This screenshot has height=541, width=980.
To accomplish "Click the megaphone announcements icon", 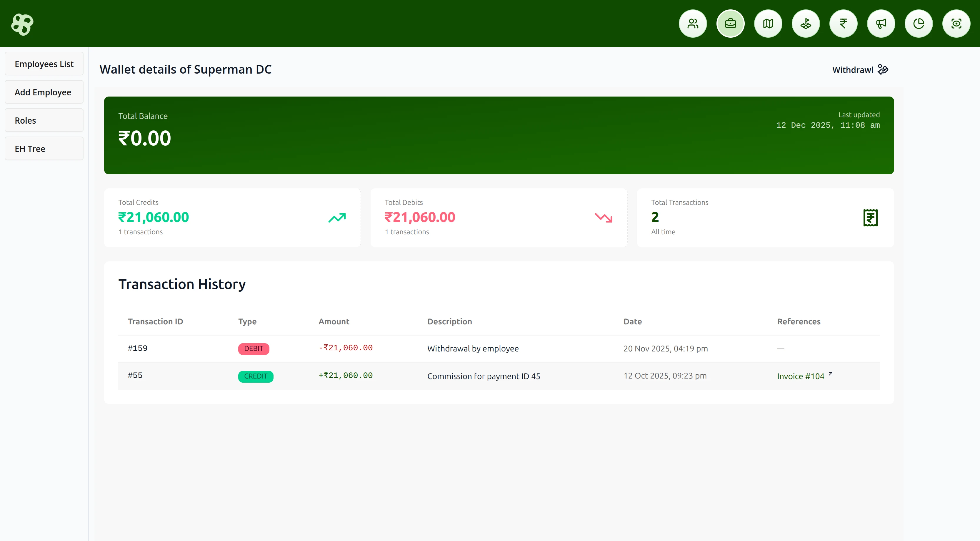I will tap(881, 24).
